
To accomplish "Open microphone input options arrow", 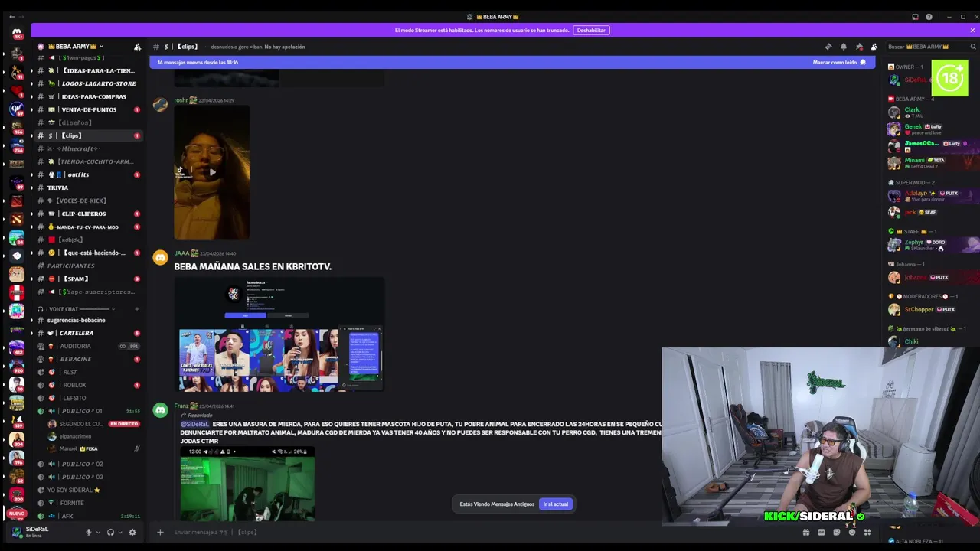I will [x=98, y=533].
